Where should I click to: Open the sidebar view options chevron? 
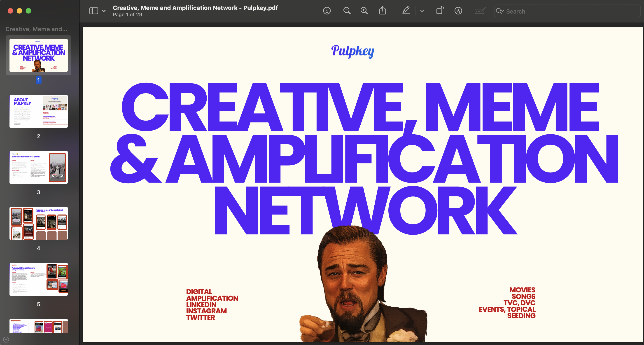pyautogui.click(x=104, y=11)
